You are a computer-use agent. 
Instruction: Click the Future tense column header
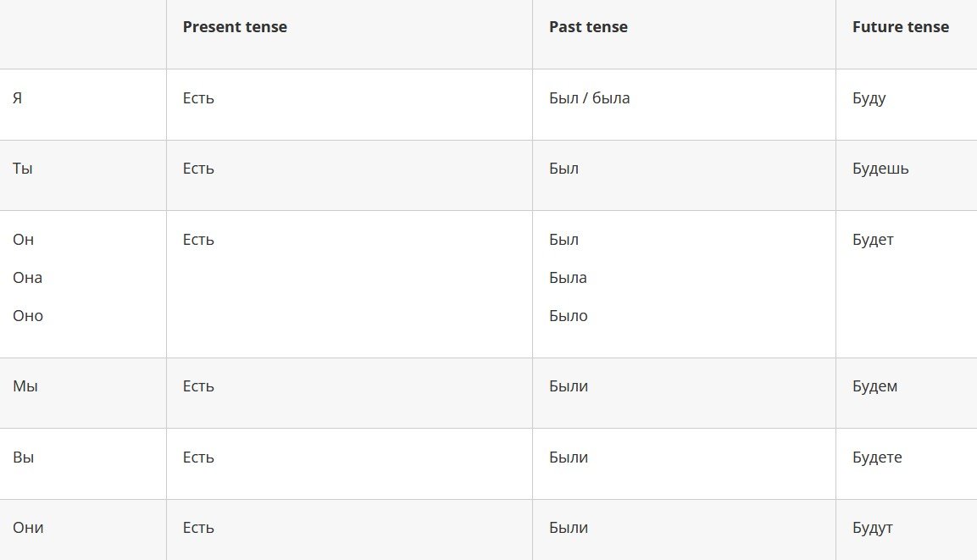click(x=900, y=27)
